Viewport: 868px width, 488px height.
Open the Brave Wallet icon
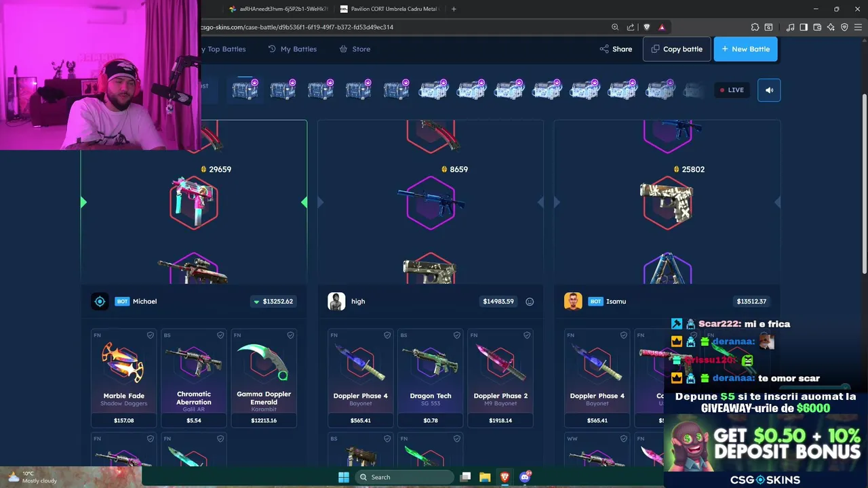tap(817, 27)
